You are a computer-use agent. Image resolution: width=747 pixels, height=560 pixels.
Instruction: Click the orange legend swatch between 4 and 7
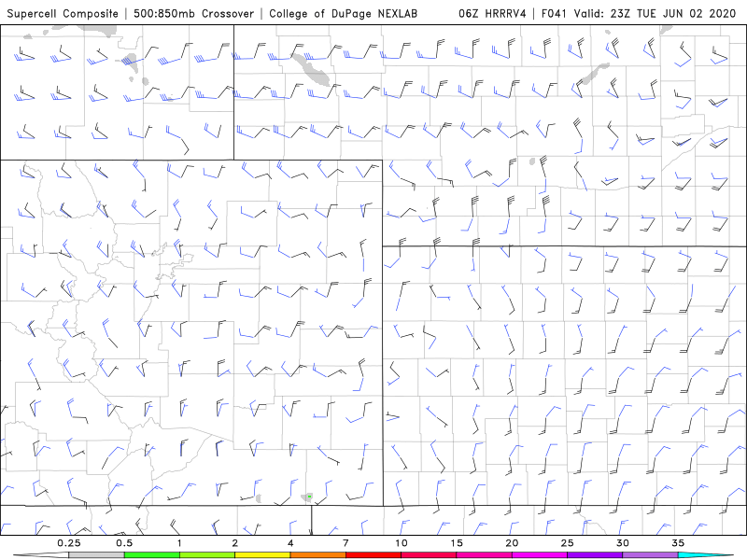point(317,555)
